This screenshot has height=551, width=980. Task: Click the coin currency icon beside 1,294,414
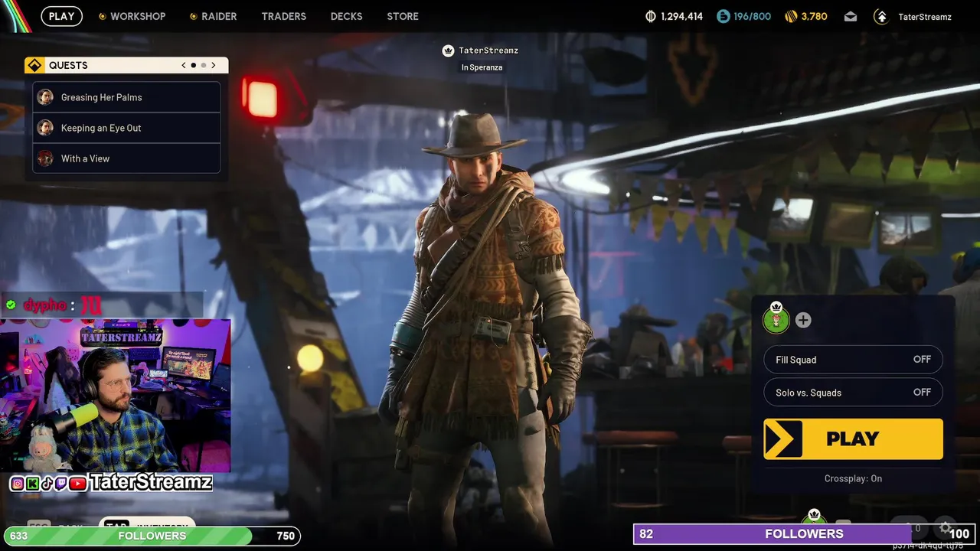[x=652, y=16]
